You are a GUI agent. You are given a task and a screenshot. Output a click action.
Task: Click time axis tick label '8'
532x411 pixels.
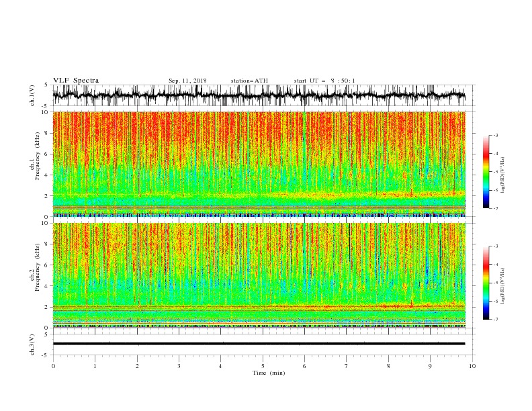pyautogui.click(x=388, y=366)
